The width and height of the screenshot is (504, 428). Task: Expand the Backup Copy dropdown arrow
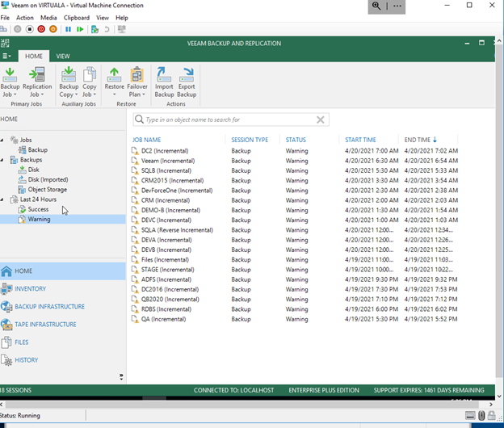coord(76,94)
